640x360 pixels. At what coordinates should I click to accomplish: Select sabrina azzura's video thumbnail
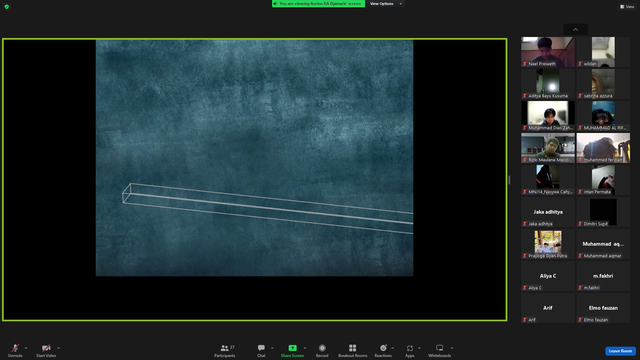(603, 84)
